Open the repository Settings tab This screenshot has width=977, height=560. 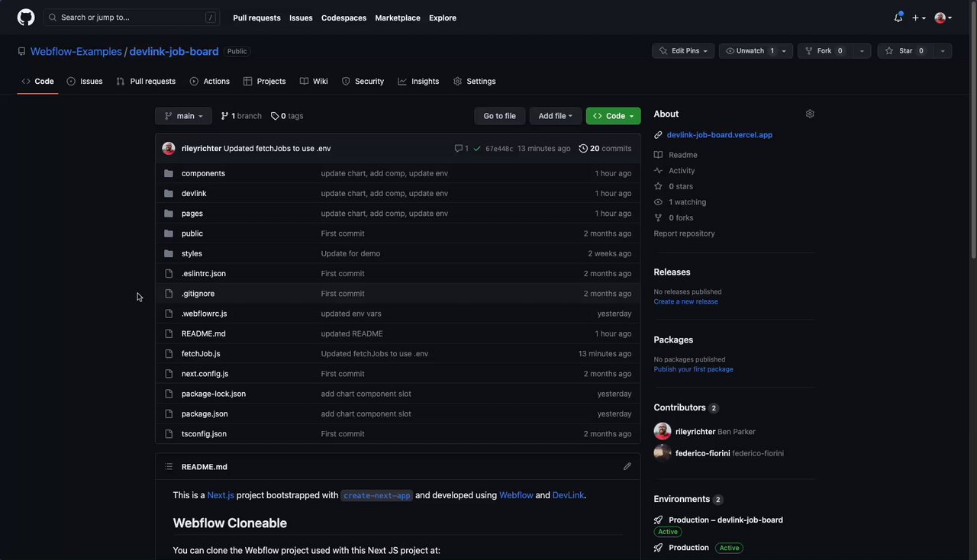pos(474,81)
